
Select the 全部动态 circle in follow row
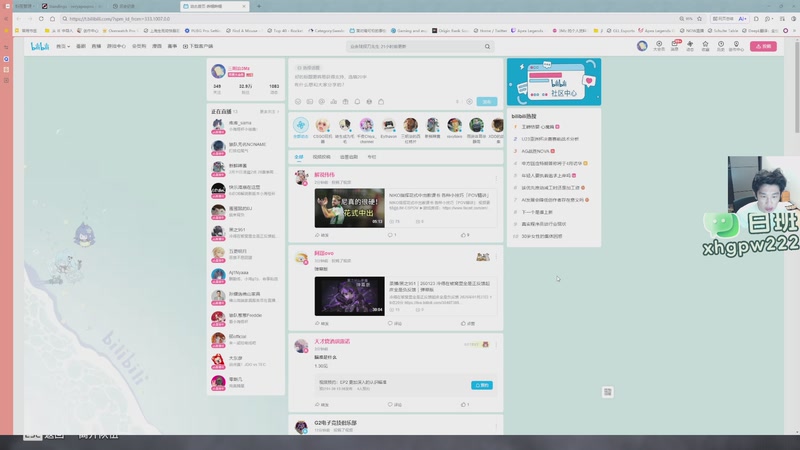[x=301, y=128]
